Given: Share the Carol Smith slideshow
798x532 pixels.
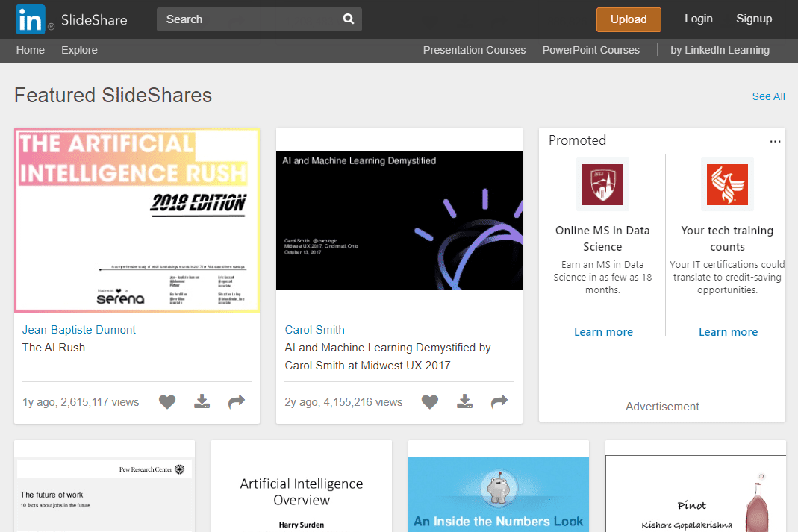Looking at the screenshot, I should coord(499,402).
